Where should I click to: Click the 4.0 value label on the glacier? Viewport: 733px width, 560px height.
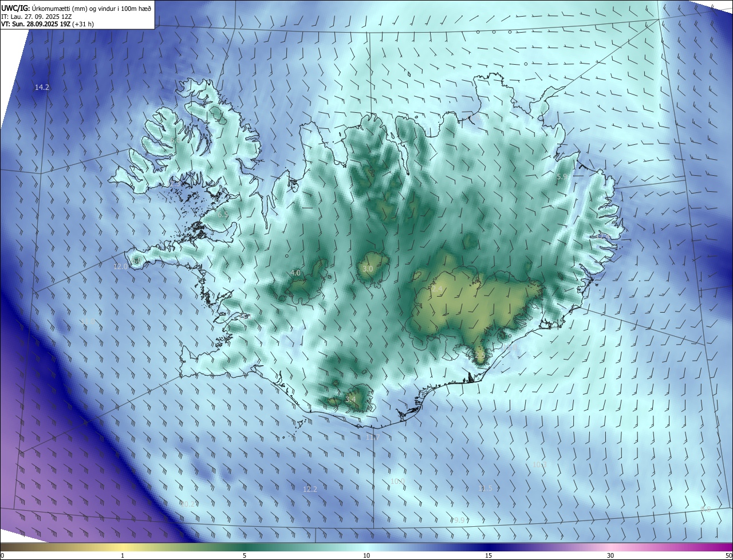click(295, 273)
